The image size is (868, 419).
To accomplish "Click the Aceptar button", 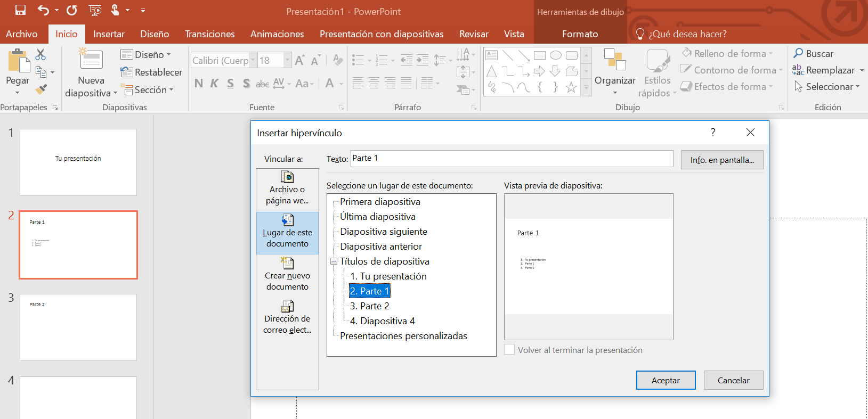I will coord(666,380).
